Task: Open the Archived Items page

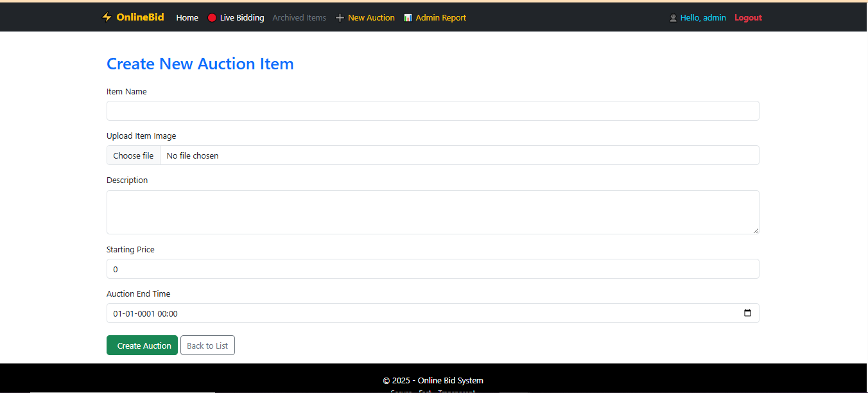Action: point(299,18)
